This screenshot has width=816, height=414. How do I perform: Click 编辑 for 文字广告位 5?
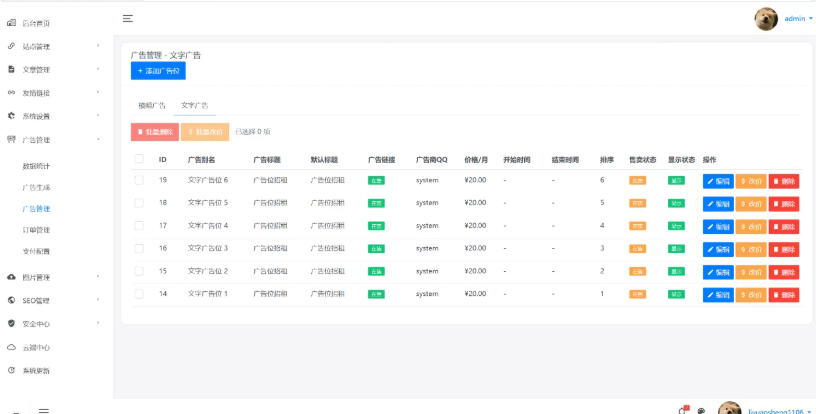pyautogui.click(x=718, y=204)
